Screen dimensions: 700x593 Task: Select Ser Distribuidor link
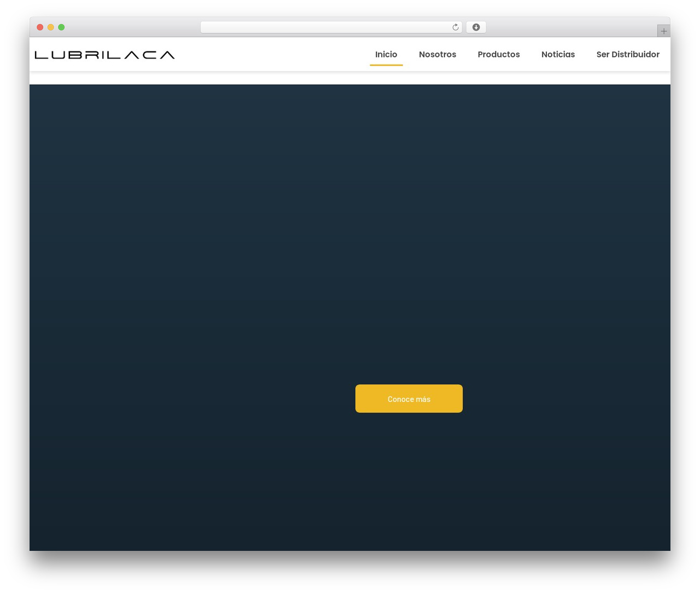628,54
